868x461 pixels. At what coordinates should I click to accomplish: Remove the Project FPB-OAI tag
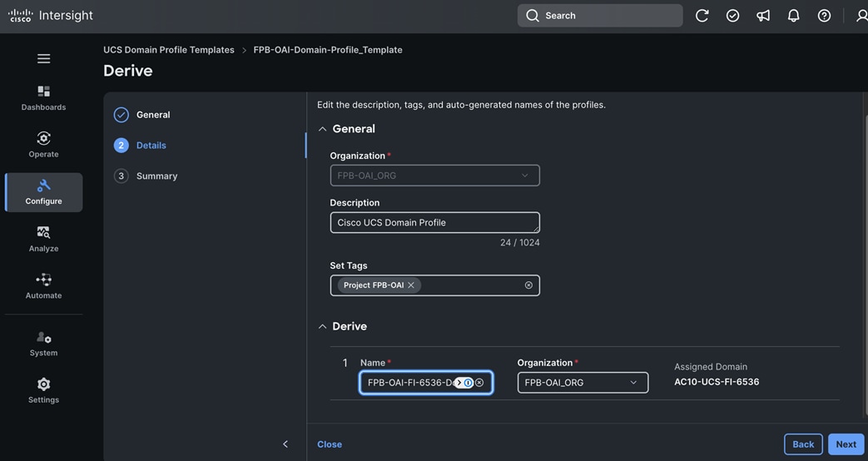[411, 285]
